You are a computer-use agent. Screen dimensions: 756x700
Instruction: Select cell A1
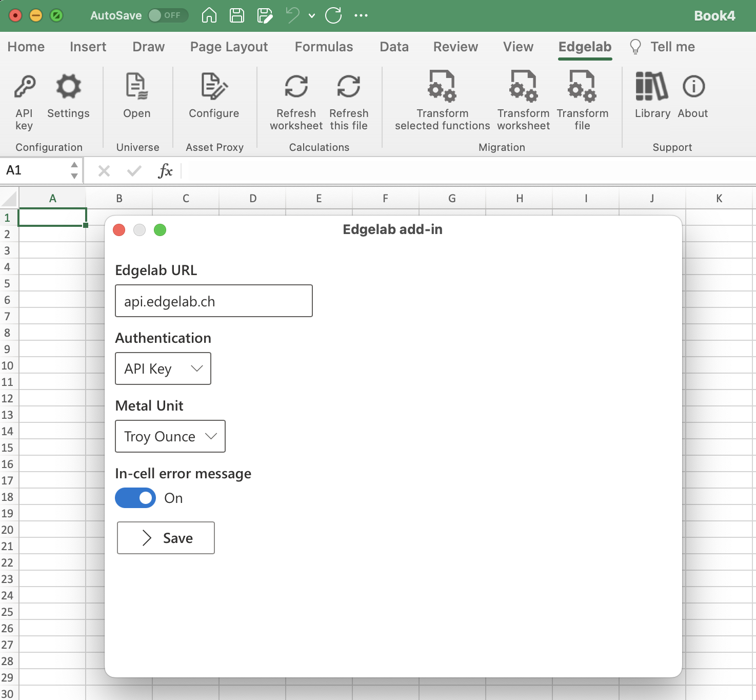point(52,217)
